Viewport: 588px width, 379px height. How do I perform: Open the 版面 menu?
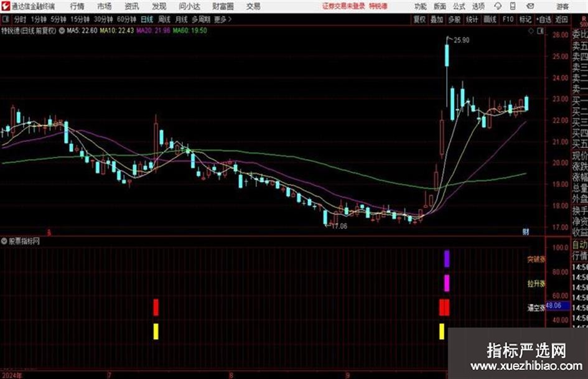pos(440,6)
